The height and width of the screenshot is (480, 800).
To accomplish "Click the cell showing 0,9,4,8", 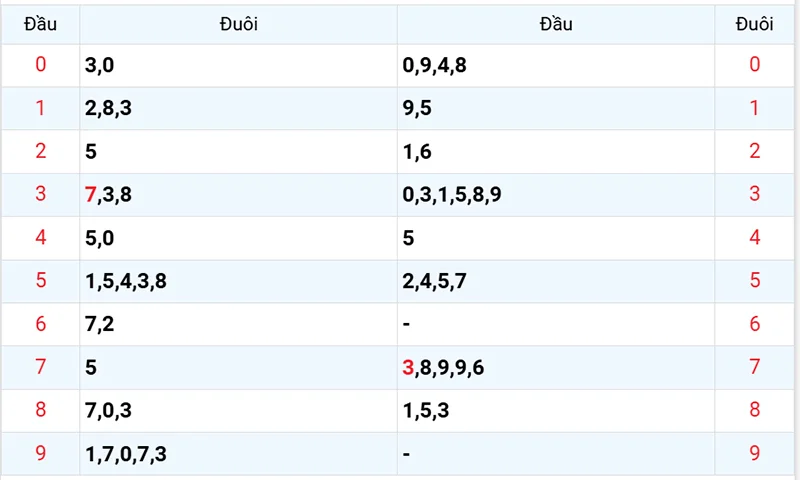I will pyautogui.click(x=556, y=65).
